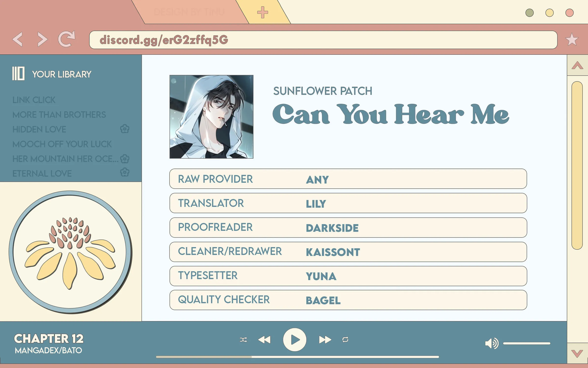Open the Can You Hear Me cover thumbnail
This screenshot has height=368, width=588.
pos(211,117)
